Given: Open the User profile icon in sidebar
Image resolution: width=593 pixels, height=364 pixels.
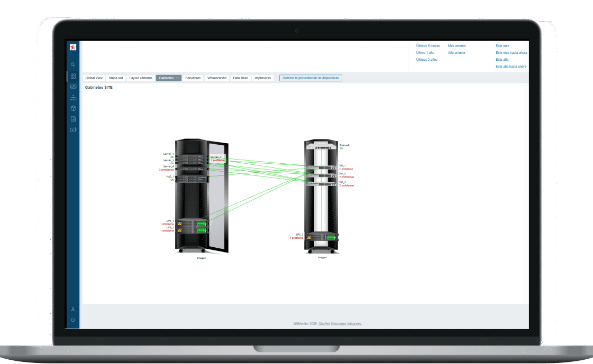Looking at the screenshot, I should pyautogui.click(x=73, y=309).
